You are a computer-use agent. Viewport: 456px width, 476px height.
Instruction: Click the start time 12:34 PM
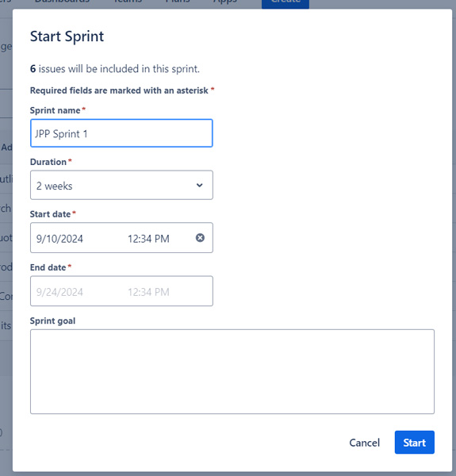click(148, 239)
